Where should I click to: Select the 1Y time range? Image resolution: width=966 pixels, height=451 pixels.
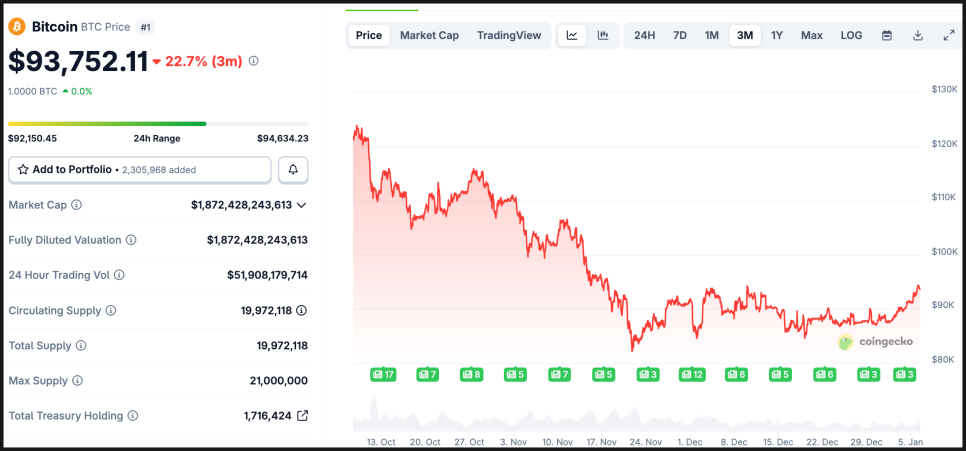tap(777, 36)
